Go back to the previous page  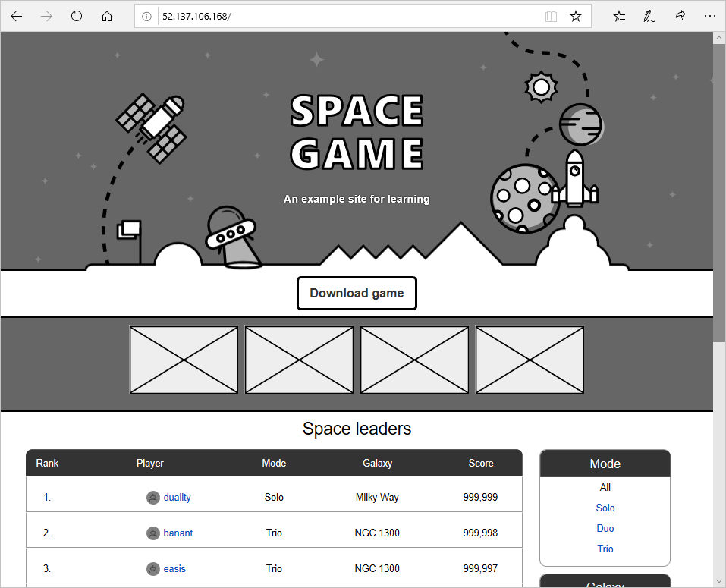pyautogui.click(x=17, y=17)
